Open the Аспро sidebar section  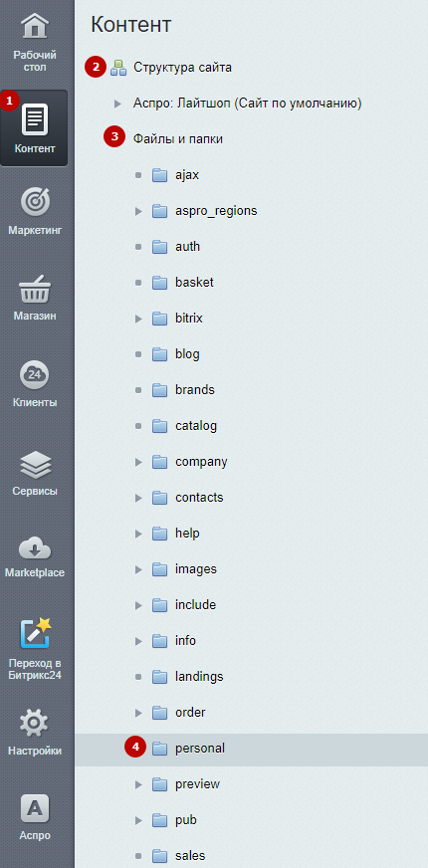tap(34, 817)
